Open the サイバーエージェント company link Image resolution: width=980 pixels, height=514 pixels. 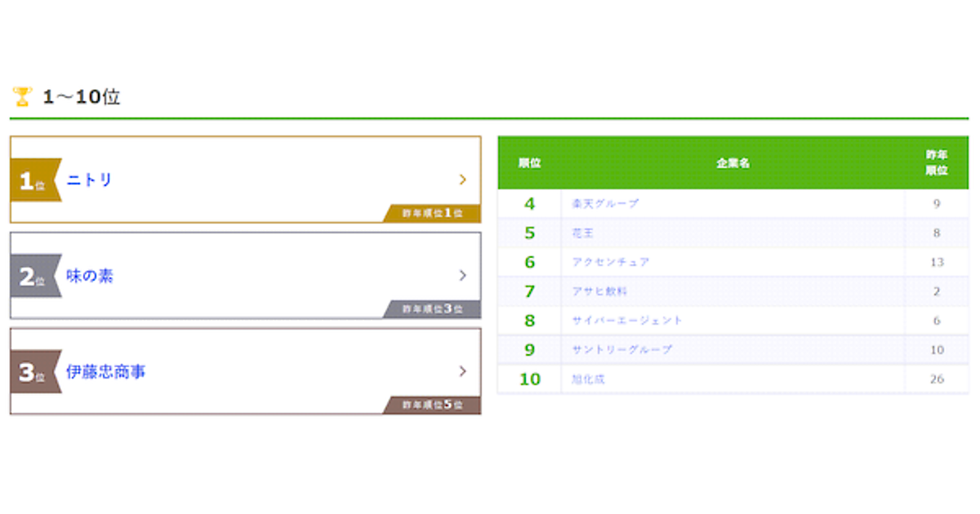pyautogui.click(x=627, y=321)
